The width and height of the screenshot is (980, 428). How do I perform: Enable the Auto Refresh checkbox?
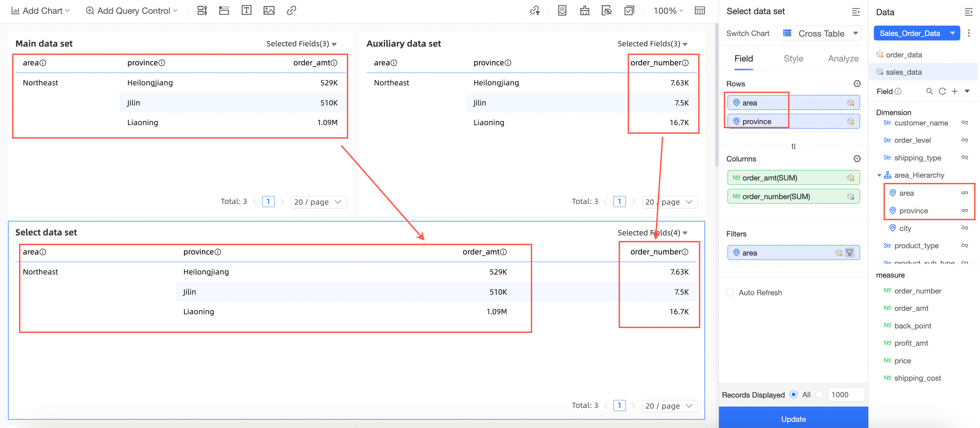click(730, 292)
